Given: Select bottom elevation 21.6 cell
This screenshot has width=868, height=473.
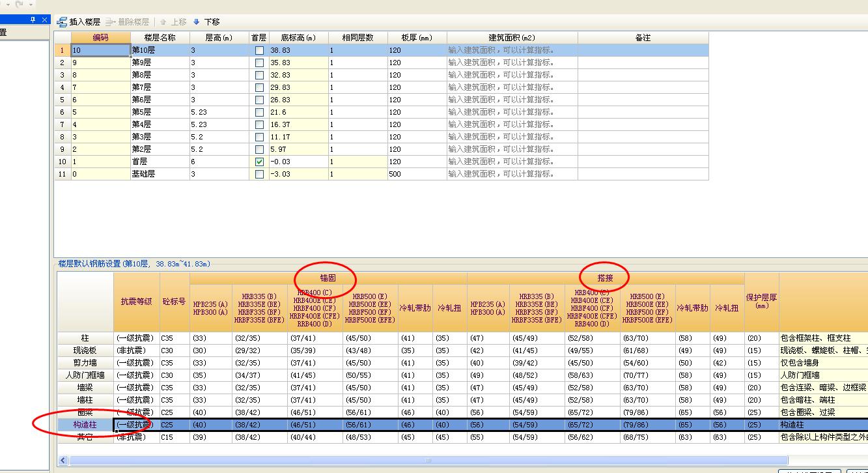Looking at the screenshot, I should [298, 112].
